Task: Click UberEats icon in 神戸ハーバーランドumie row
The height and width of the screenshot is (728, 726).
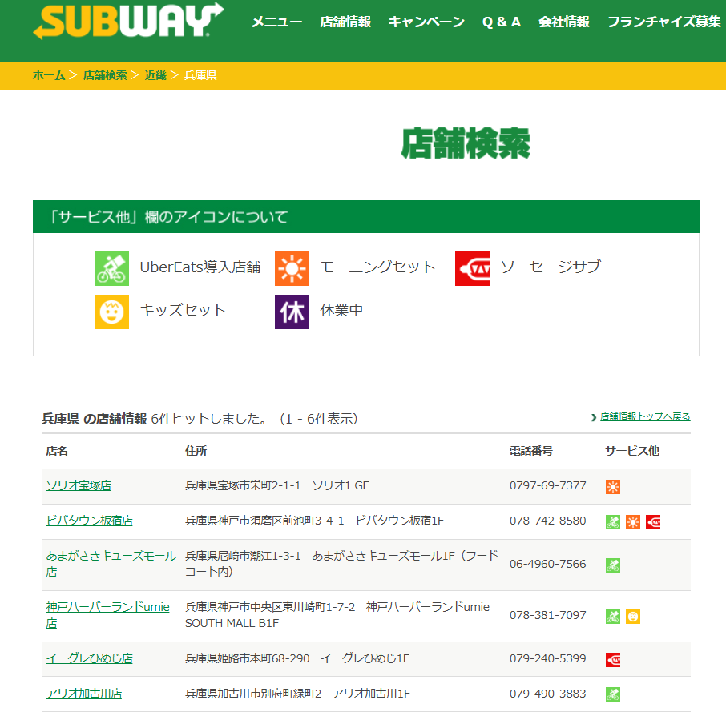Action: point(613,617)
